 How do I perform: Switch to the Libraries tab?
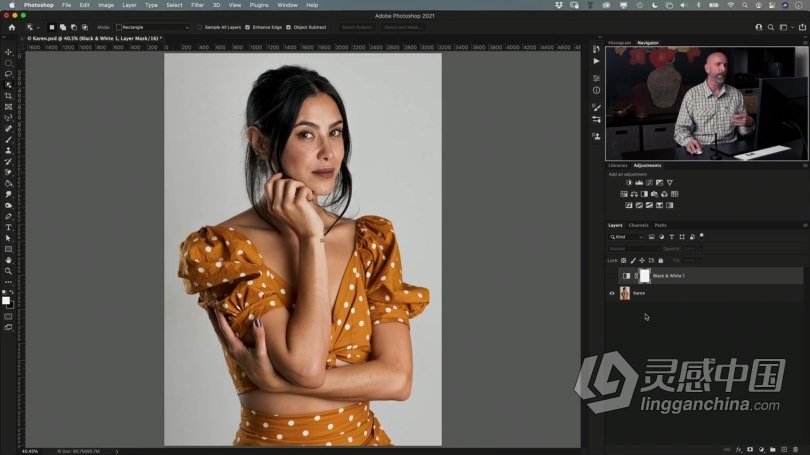[x=618, y=165]
